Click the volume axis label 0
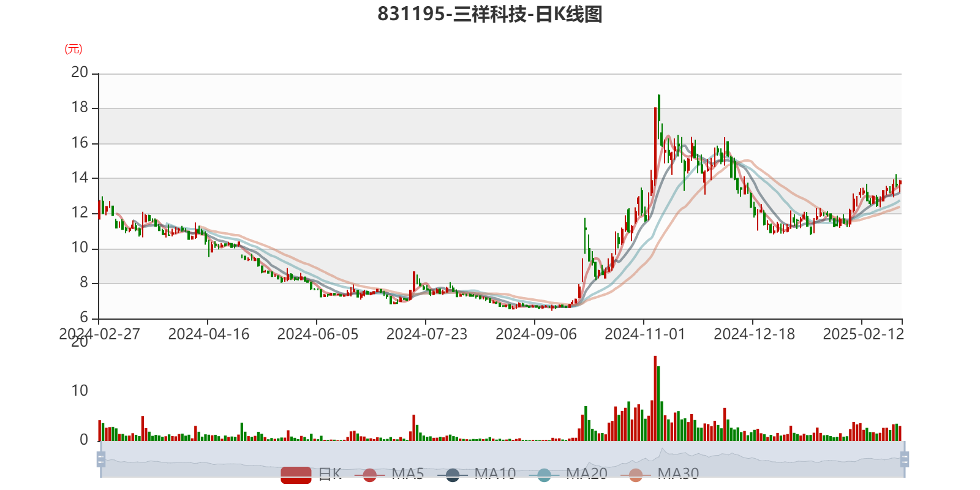This screenshot has width=980, height=490. click(x=84, y=440)
